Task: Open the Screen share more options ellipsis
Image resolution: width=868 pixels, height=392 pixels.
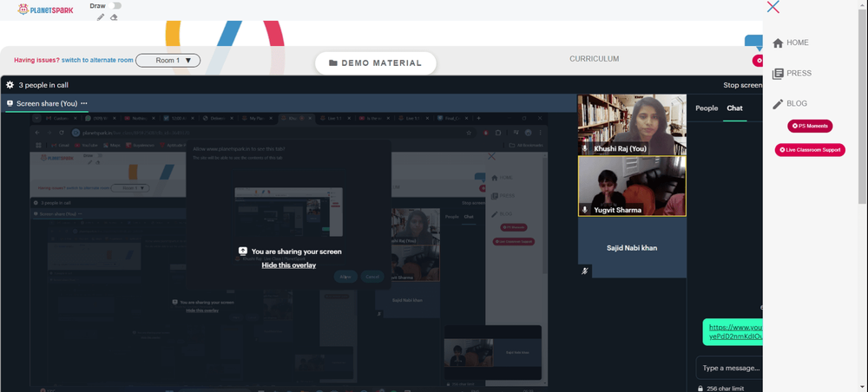Action: [x=84, y=103]
